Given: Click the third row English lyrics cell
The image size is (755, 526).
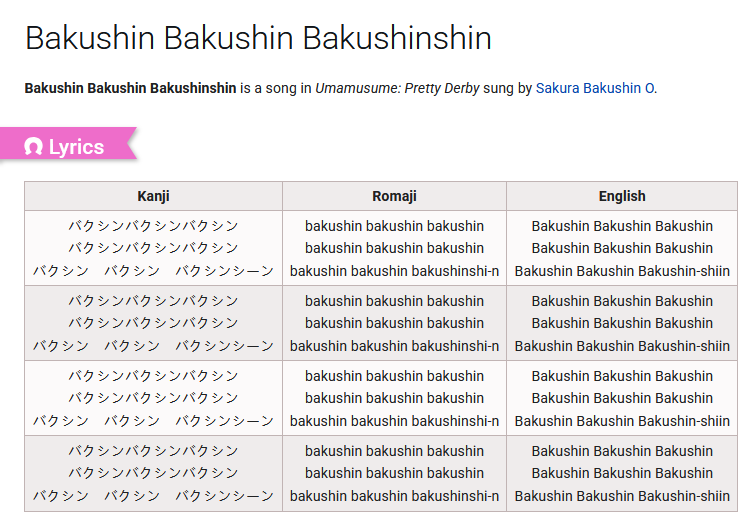Looking at the screenshot, I should click(622, 398).
